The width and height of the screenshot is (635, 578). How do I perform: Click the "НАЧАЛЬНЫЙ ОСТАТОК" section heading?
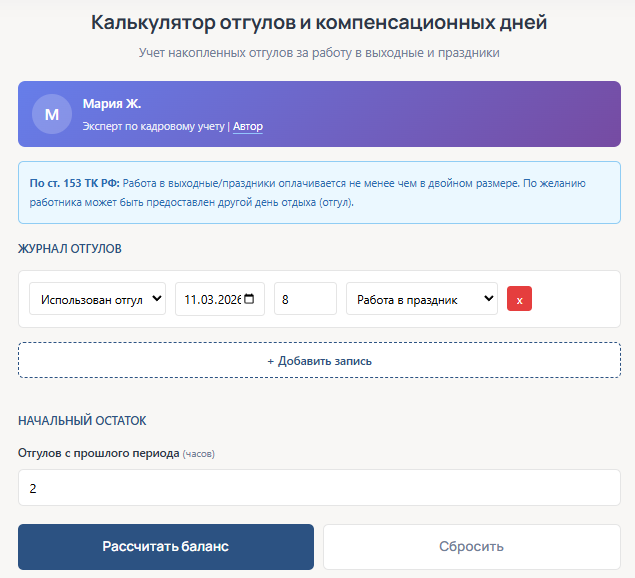(x=82, y=421)
